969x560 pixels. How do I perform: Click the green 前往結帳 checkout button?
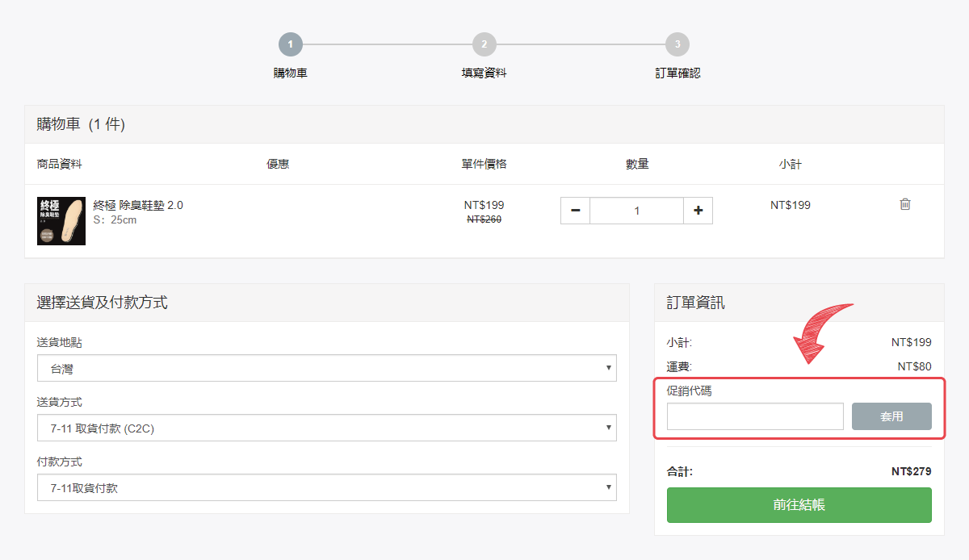[799, 505]
